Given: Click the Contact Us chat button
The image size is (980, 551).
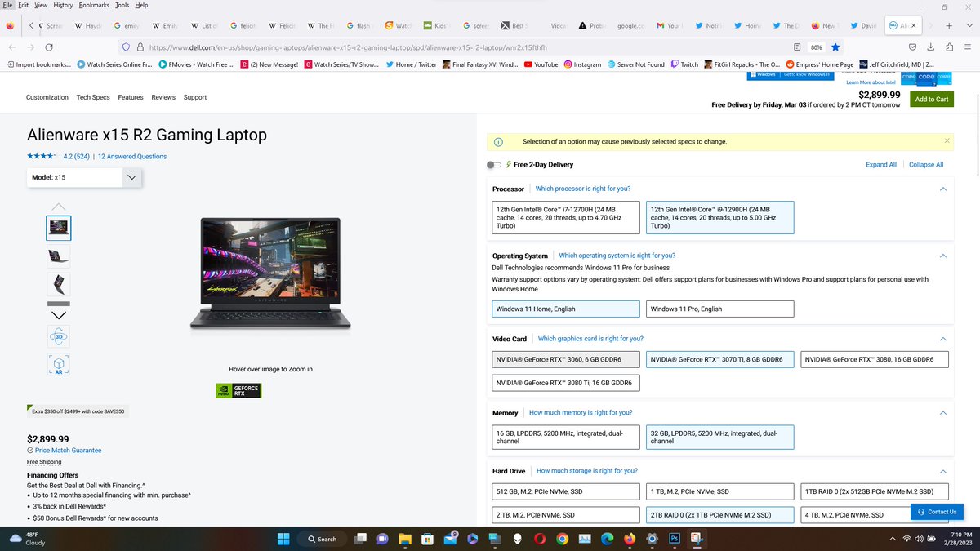Looking at the screenshot, I should pyautogui.click(x=937, y=512).
